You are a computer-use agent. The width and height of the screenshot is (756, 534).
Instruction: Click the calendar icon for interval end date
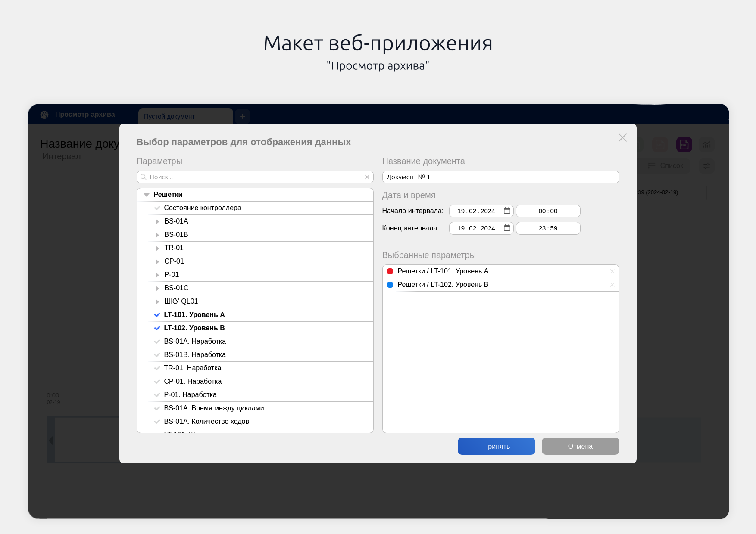pos(507,228)
